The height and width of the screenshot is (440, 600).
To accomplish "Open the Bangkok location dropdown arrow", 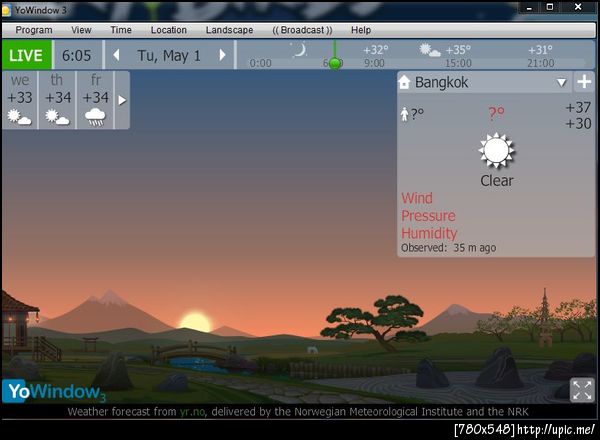I will pyautogui.click(x=561, y=83).
